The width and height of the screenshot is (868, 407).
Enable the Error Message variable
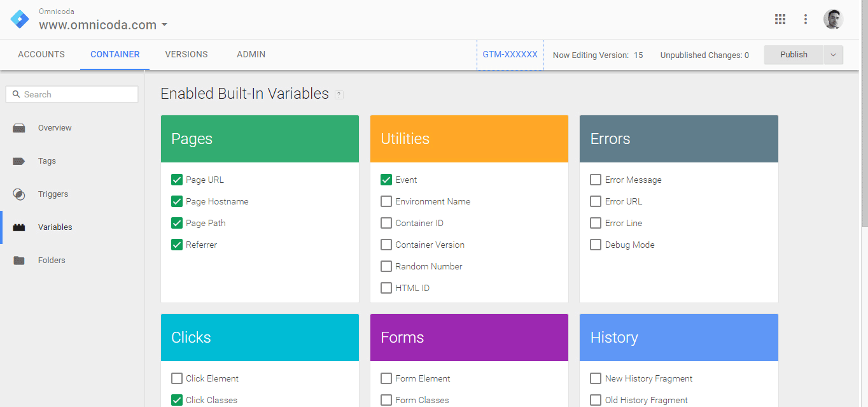click(596, 180)
